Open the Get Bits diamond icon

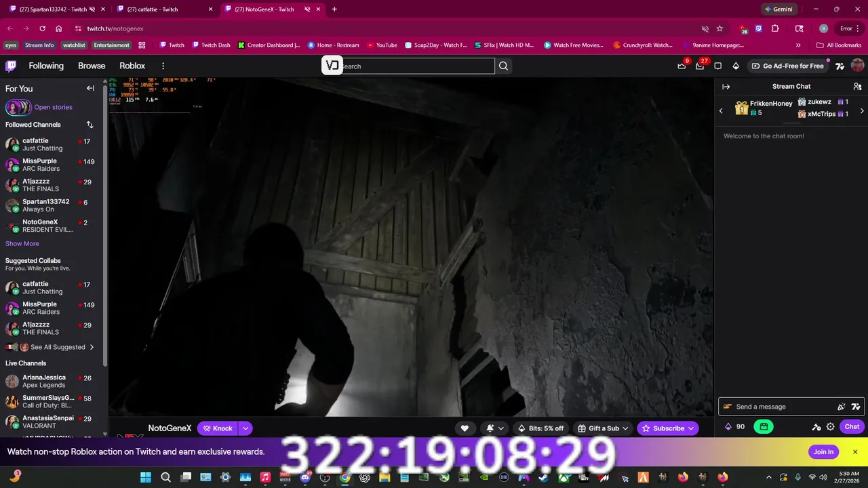[x=736, y=66]
